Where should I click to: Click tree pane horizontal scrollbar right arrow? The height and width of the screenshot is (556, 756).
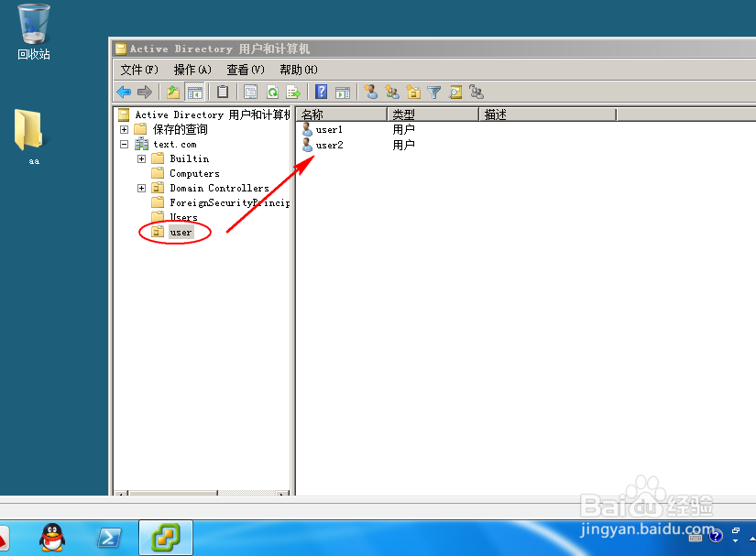click(x=282, y=493)
